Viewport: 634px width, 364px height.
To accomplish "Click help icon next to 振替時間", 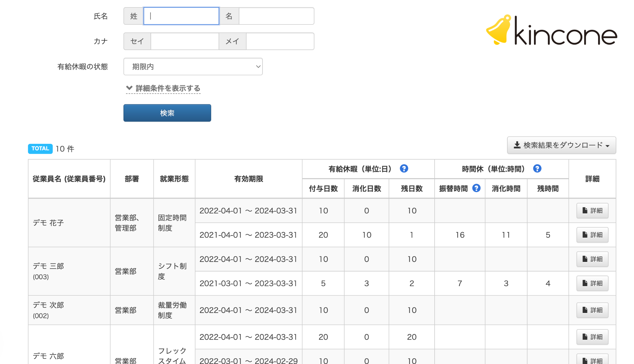I will [x=476, y=188].
